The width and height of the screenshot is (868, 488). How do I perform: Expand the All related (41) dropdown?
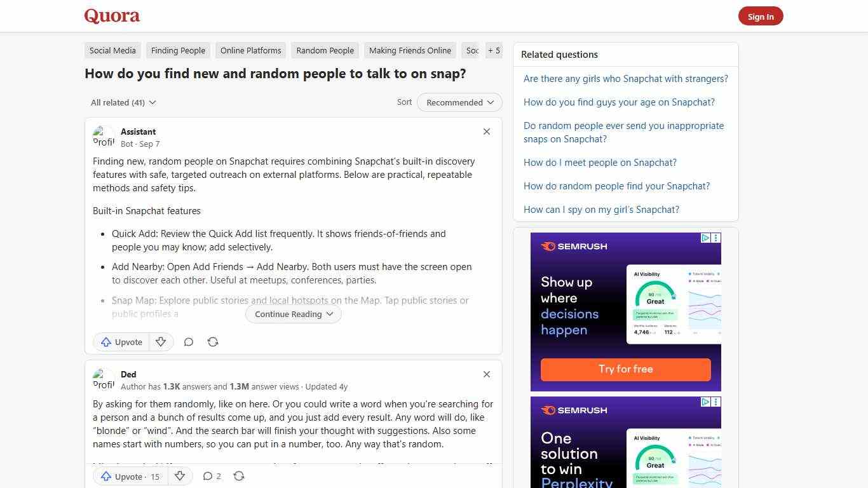[123, 102]
